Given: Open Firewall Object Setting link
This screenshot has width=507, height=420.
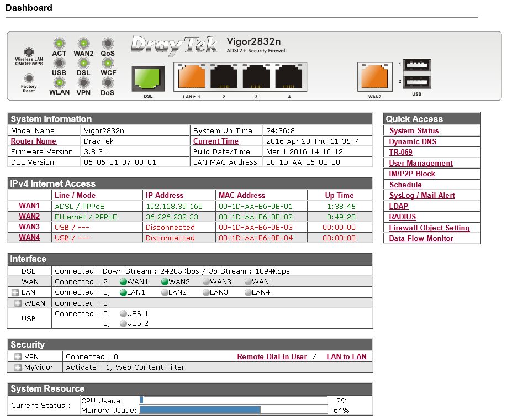Looking at the screenshot, I should click(x=429, y=228).
